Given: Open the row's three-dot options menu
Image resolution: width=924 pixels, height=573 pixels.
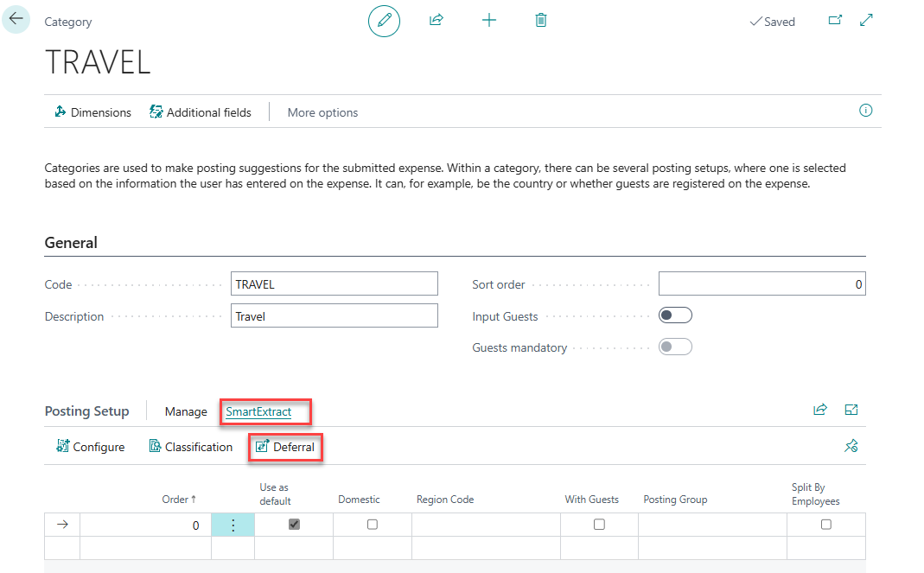Looking at the screenshot, I should [x=233, y=525].
